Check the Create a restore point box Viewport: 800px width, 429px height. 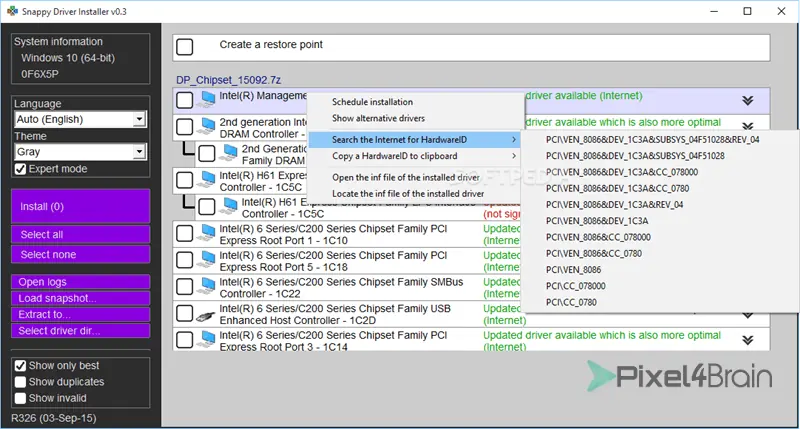tap(185, 47)
